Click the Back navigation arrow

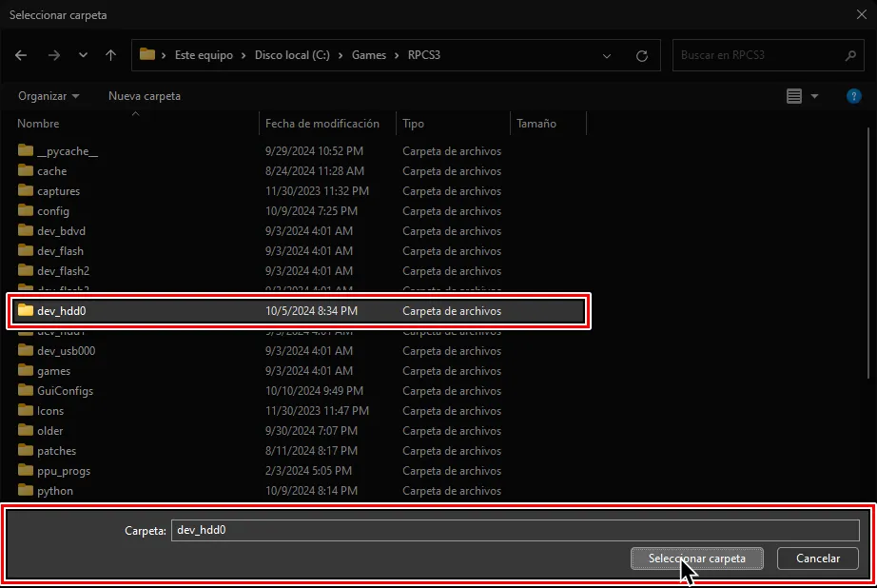point(22,55)
